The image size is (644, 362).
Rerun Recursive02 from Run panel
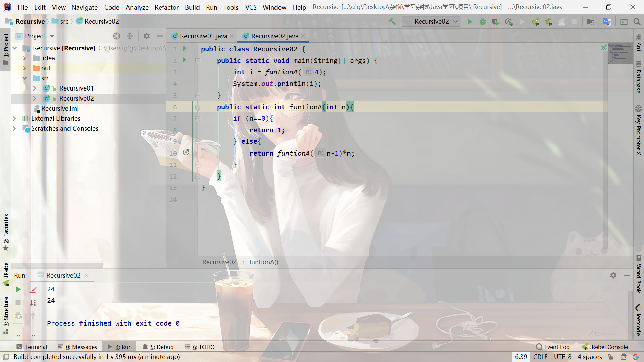click(18, 289)
